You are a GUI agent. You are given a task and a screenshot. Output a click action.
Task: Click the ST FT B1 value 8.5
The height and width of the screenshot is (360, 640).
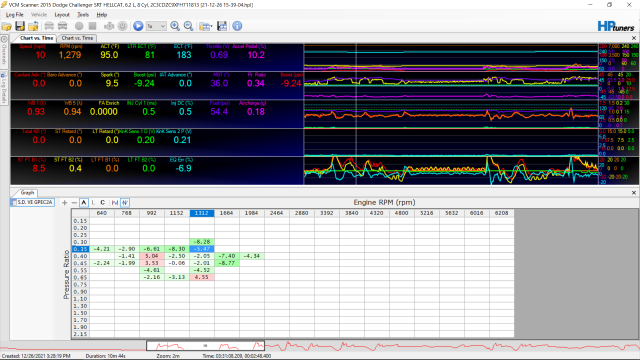tap(39, 169)
